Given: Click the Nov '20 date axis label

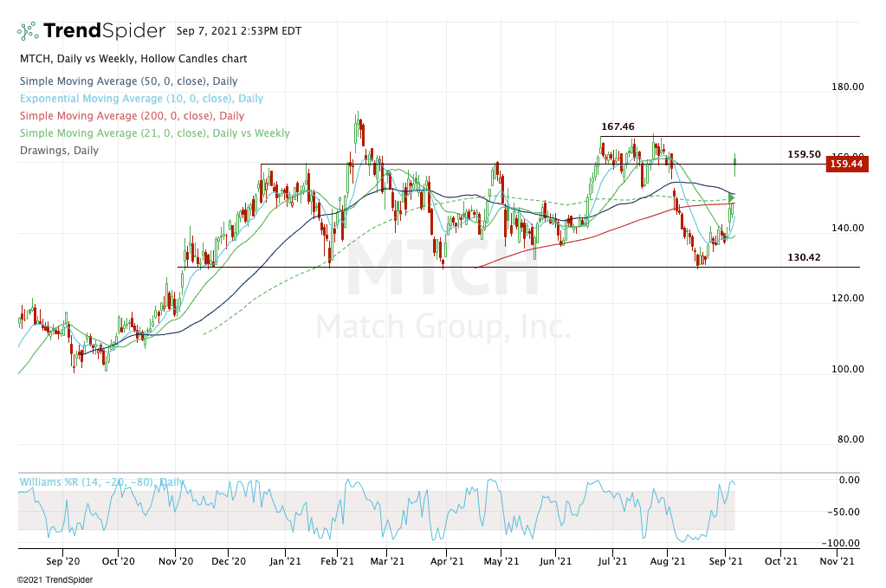Looking at the screenshot, I should (176, 561).
